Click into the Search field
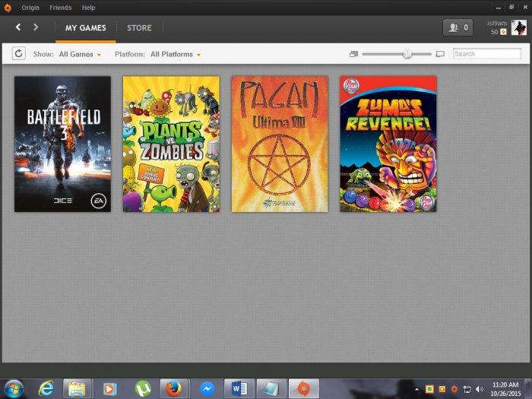Viewport: 532px width, 399px height. pyautogui.click(x=487, y=54)
